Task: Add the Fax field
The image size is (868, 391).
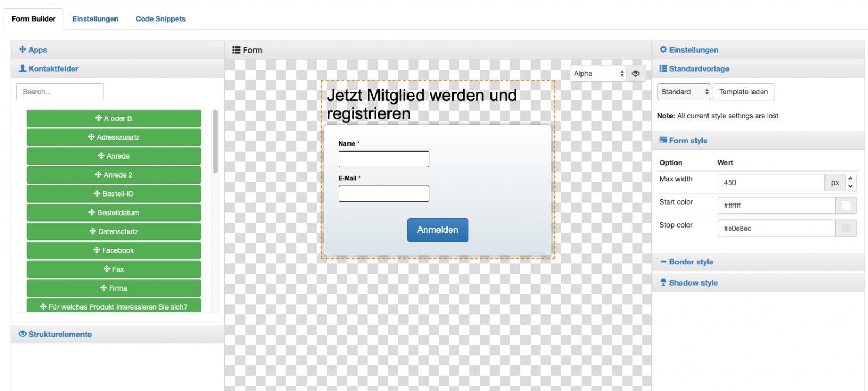Action: [113, 269]
